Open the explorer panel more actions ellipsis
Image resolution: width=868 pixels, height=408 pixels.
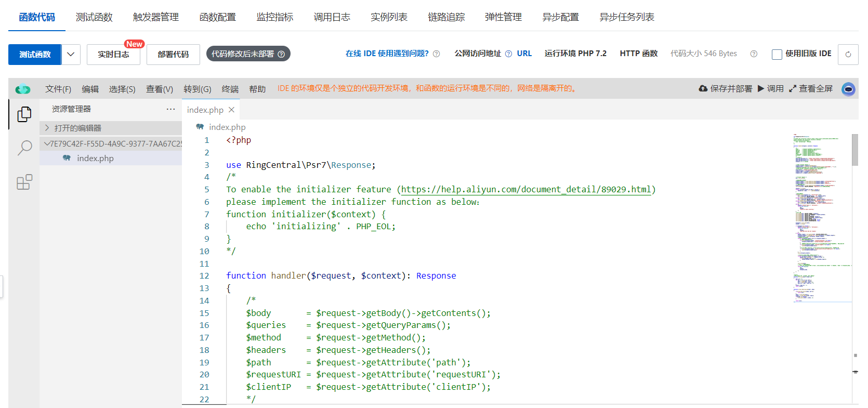[170, 109]
